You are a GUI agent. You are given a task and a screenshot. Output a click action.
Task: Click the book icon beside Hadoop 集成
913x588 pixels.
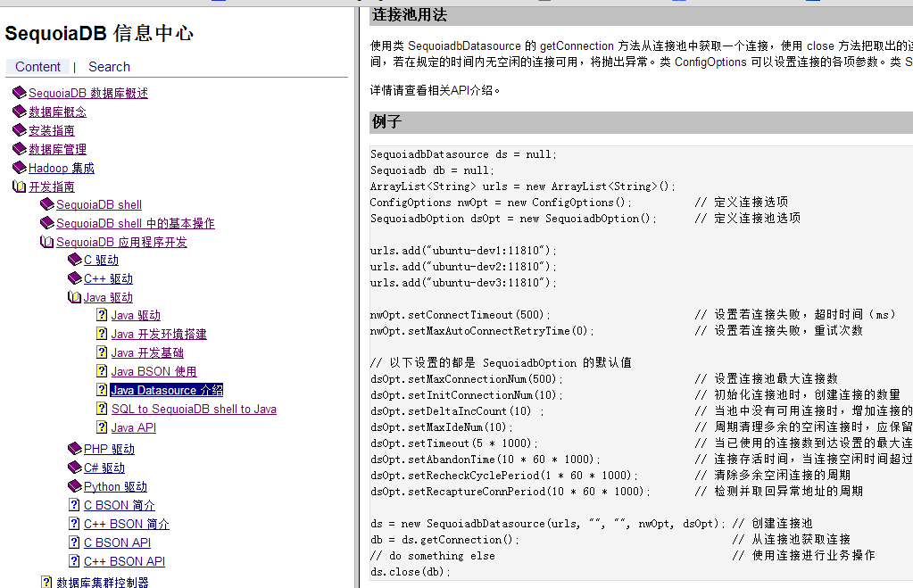pyautogui.click(x=20, y=168)
